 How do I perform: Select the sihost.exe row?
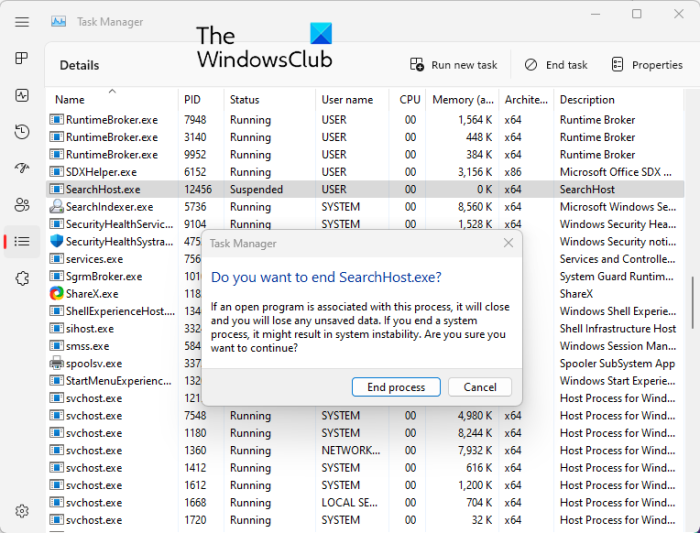[365, 329]
